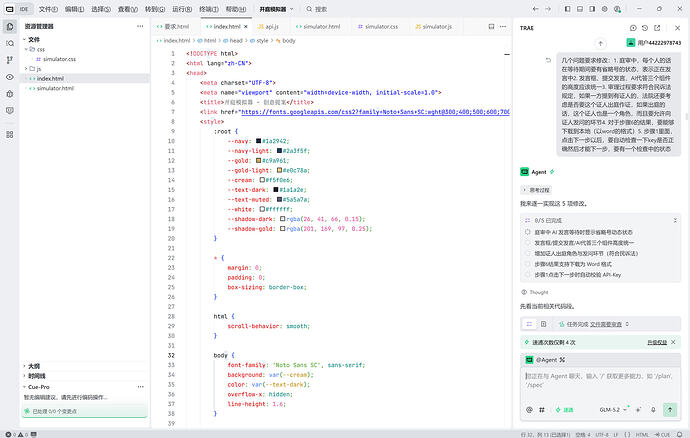This screenshot has height=438, width=690.
Task: Click the scroll-up arrow button above the message
Action: point(600,43)
